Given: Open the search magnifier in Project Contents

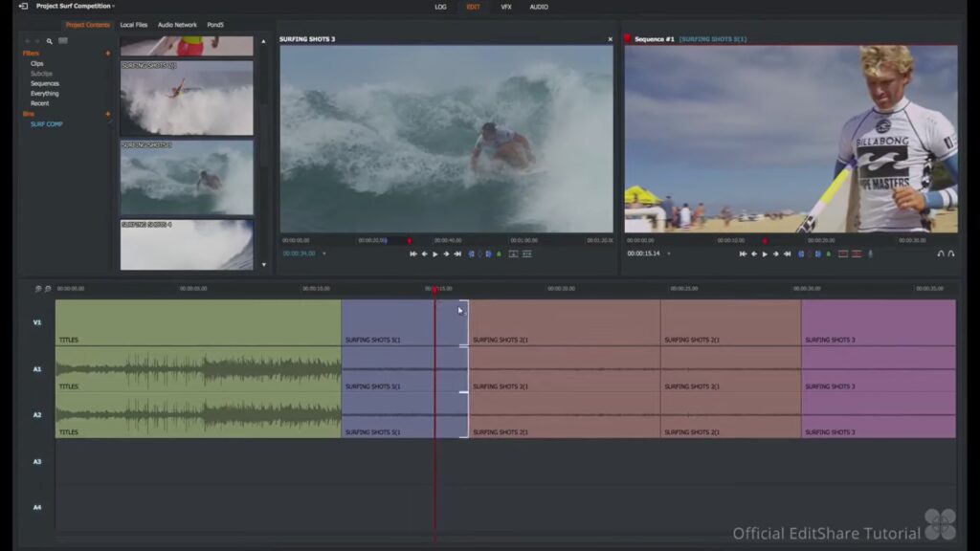Looking at the screenshot, I should 49,41.
